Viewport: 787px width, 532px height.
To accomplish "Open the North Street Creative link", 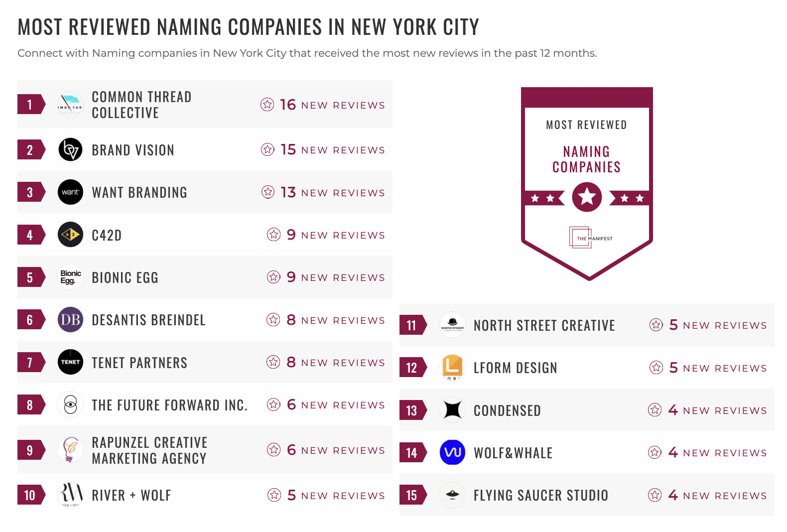I will click(x=544, y=326).
